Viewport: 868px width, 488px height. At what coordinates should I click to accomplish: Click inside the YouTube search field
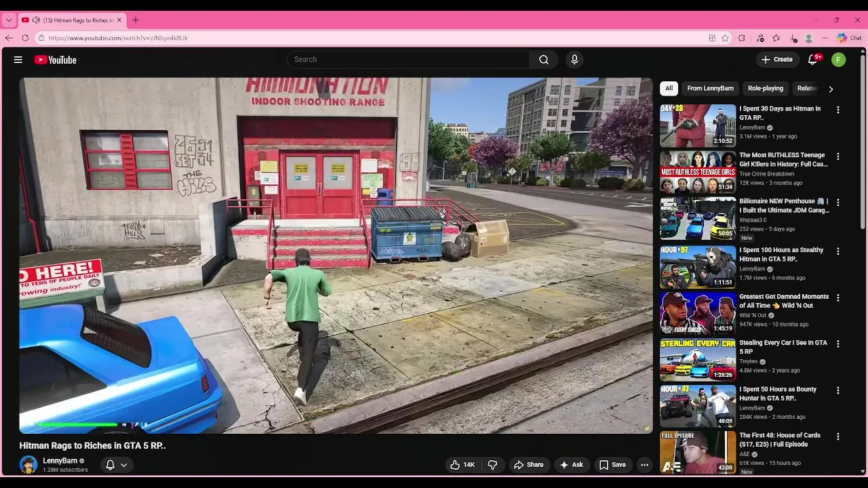pyautogui.click(x=408, y=60)
